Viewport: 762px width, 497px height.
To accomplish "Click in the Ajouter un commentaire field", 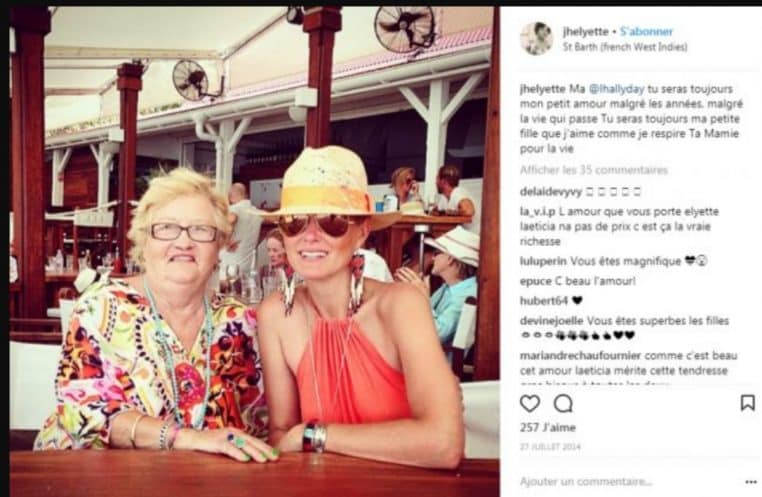I will 627,481.
